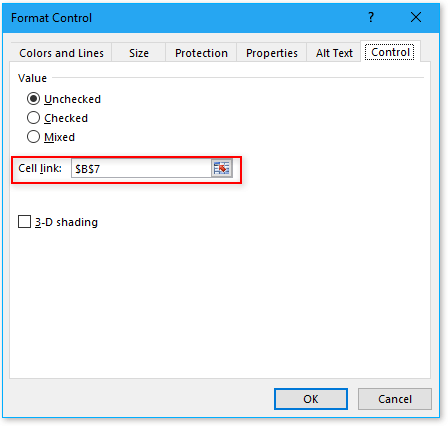
Task: Switch to the Colors and Lines tab
Action: pyautogui.click(x=61, y=53)
